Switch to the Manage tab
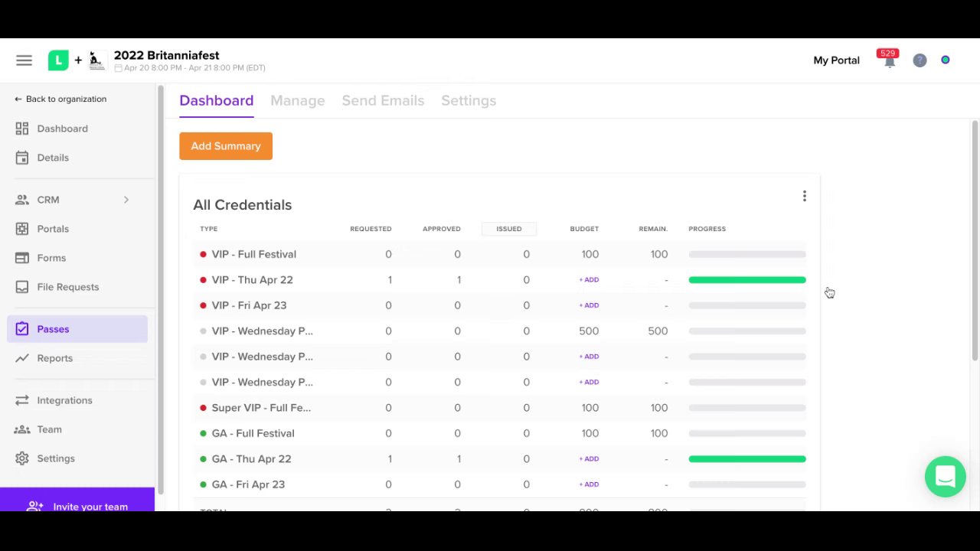This screenshot has height=551, width=980. pos(297,100)
